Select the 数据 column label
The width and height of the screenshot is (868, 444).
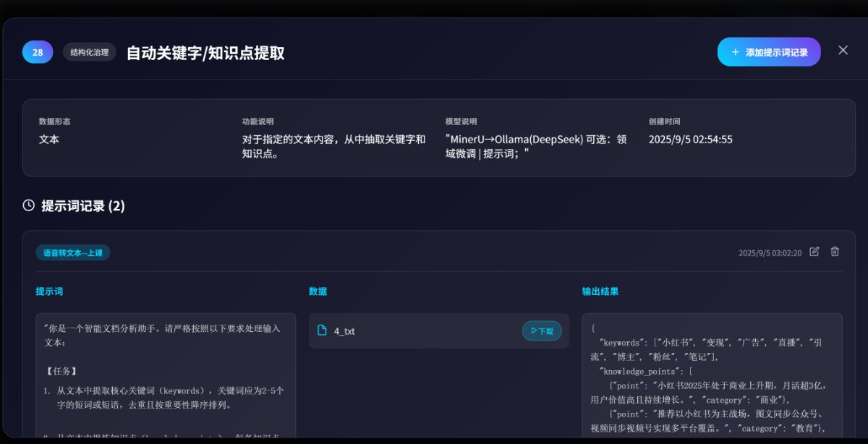[318, 291]
